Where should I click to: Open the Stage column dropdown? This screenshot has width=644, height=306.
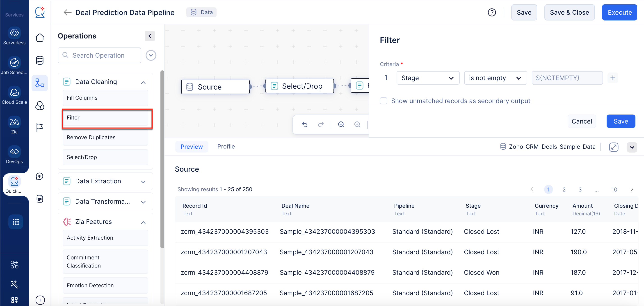(428, 78)
